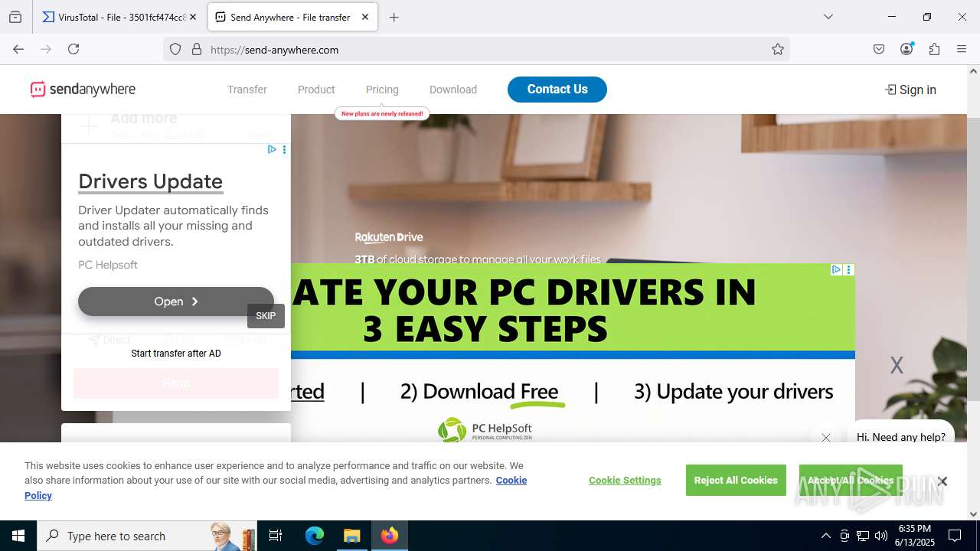Launch Microsoft Edge from taskbar
The image size is (980, 551).
coord(315,536)
